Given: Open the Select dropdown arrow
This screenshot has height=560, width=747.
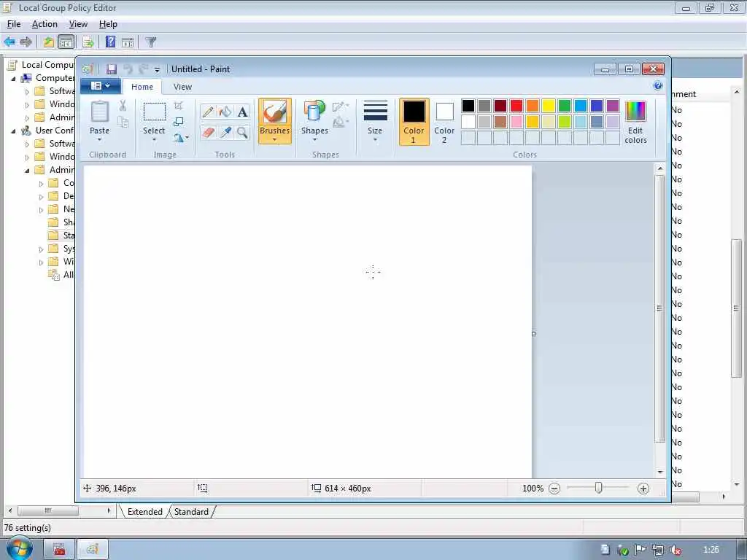Looking at the screenshot, I should (154, 139).
